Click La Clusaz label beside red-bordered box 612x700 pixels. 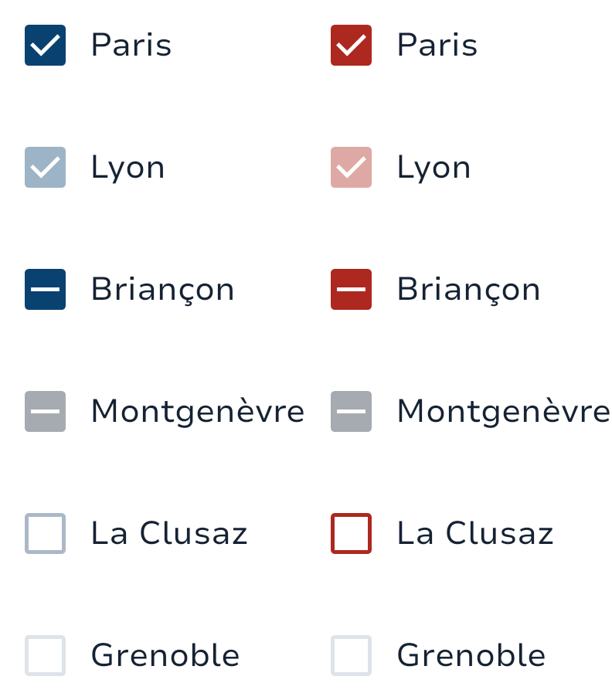(474, 534)
